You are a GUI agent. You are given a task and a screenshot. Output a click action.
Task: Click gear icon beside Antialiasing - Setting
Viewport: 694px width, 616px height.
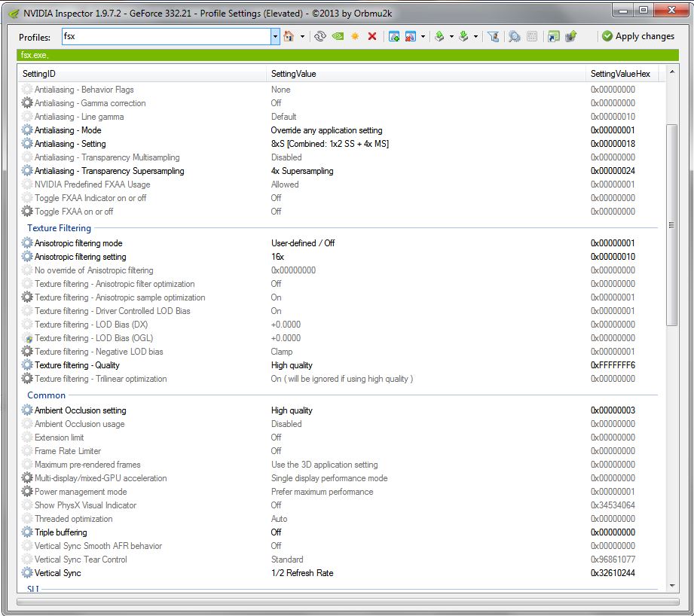click(x=27, y=144)
